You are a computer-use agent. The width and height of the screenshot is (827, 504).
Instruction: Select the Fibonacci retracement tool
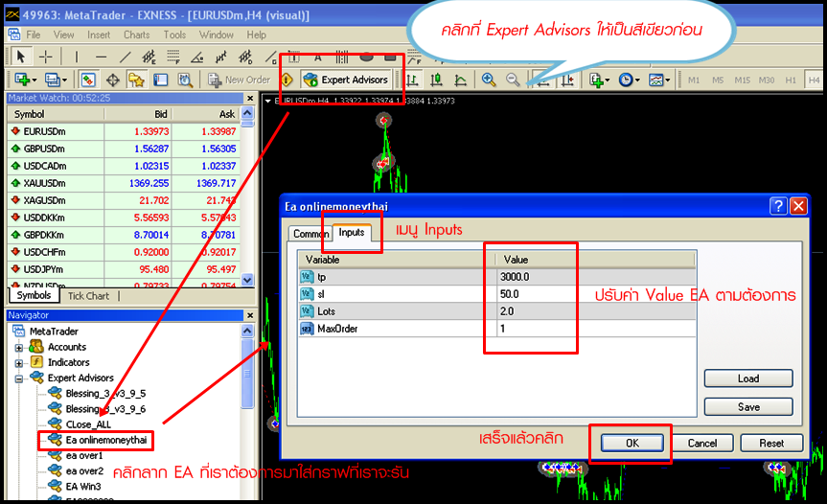click(173, 57)
